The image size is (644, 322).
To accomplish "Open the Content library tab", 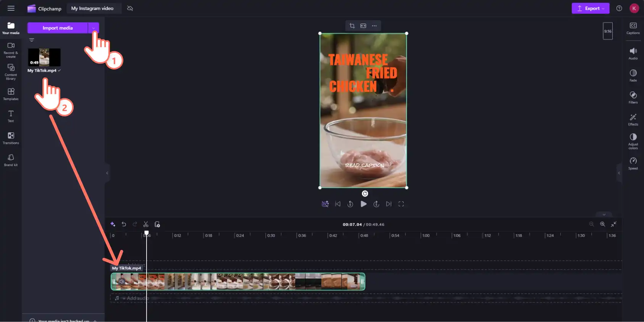I will (11, 72).
